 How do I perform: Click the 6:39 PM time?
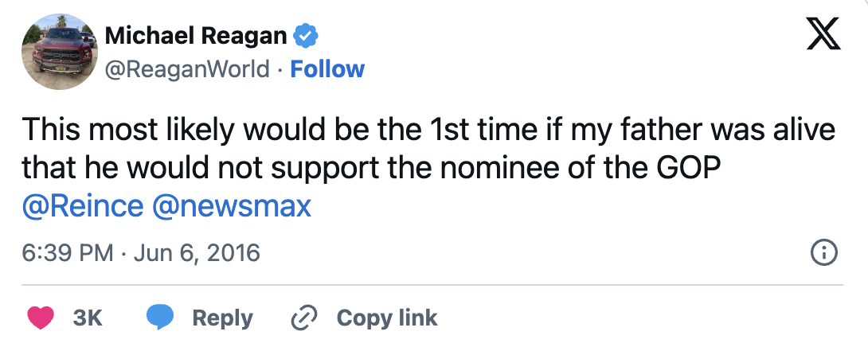pyautogui.click(x=68, y=253)
